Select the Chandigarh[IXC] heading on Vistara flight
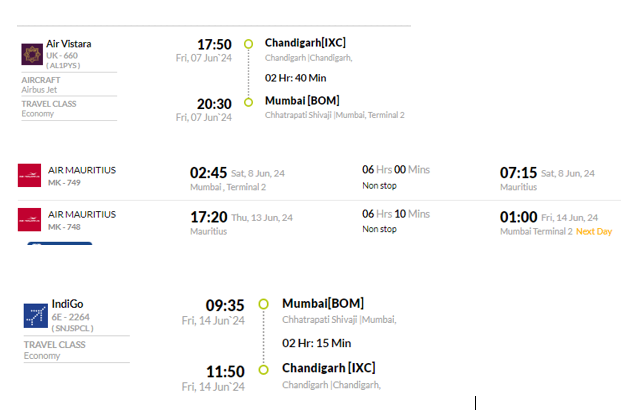The image size is (621, 415). click(305, 42)
